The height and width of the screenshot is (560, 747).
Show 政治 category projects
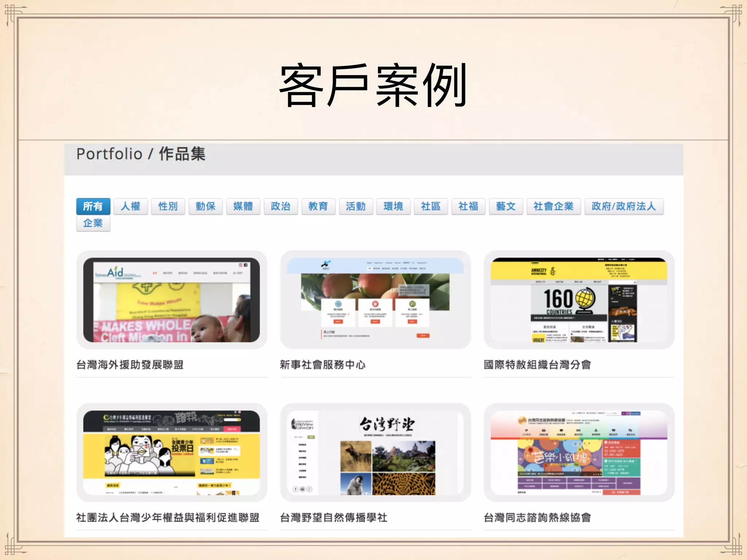[x=280, y=206]
